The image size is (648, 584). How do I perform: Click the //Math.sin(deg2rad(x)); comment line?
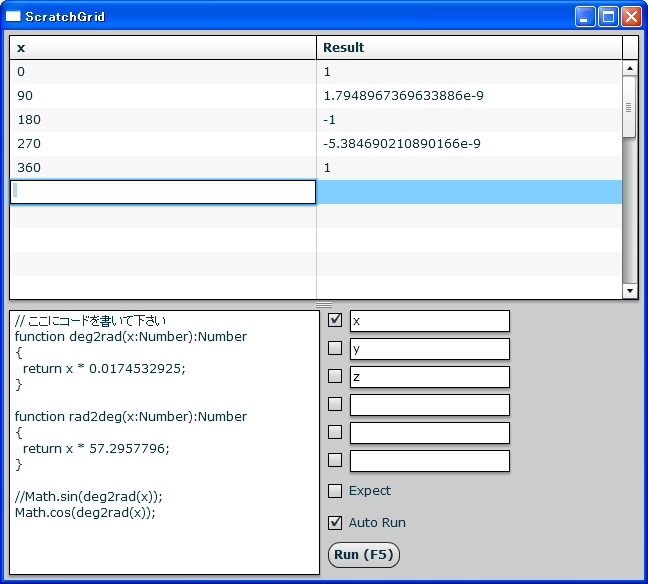88,496
